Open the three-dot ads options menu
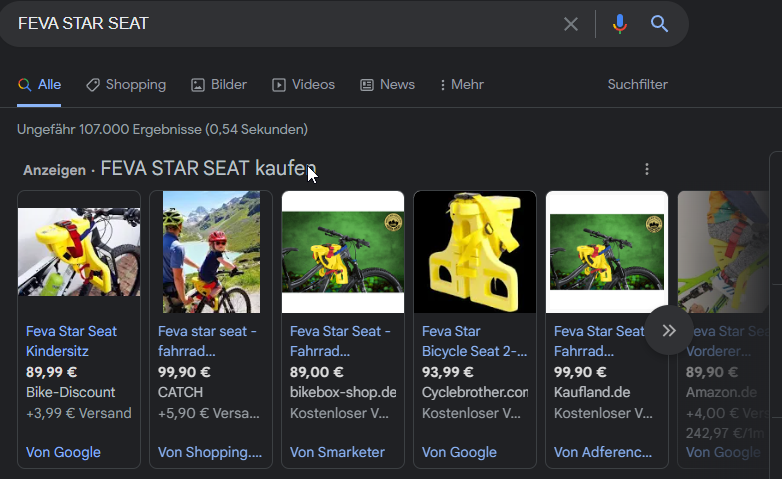The width and height of the screenshot is (782, 479). pyautogui.click(x=647, y=169)
